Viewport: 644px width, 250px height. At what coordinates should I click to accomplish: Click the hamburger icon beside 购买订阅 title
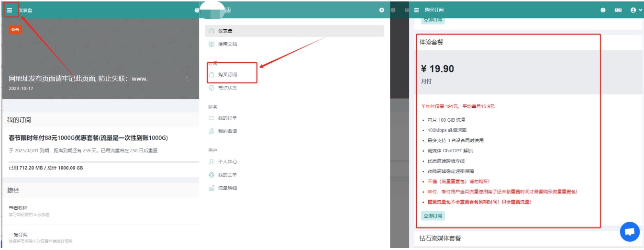point(416,10)
